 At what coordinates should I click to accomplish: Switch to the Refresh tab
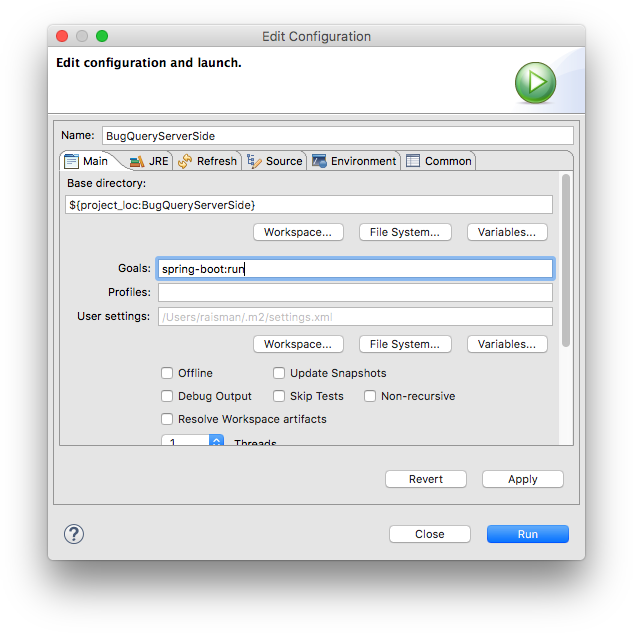(208, 161)
